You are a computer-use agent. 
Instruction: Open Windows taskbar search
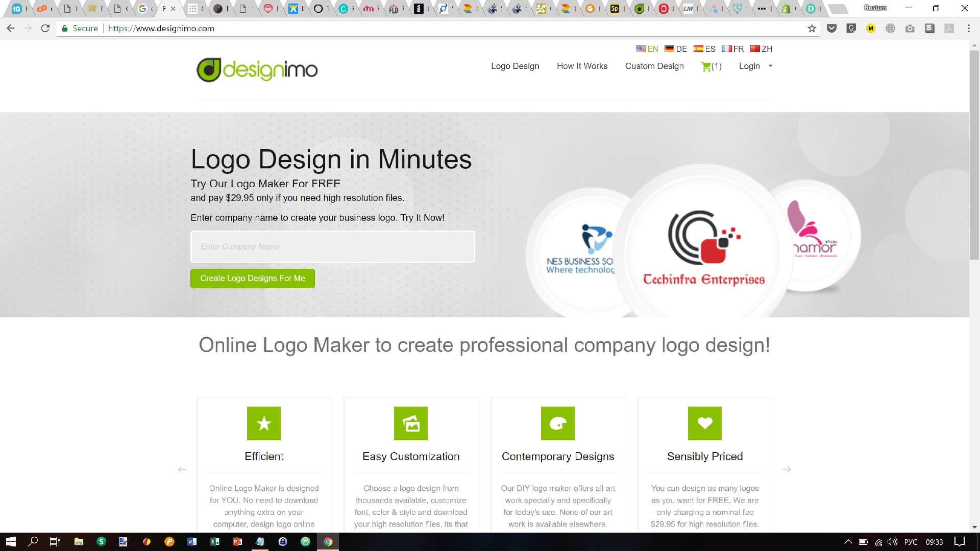[x=33, y=542]
